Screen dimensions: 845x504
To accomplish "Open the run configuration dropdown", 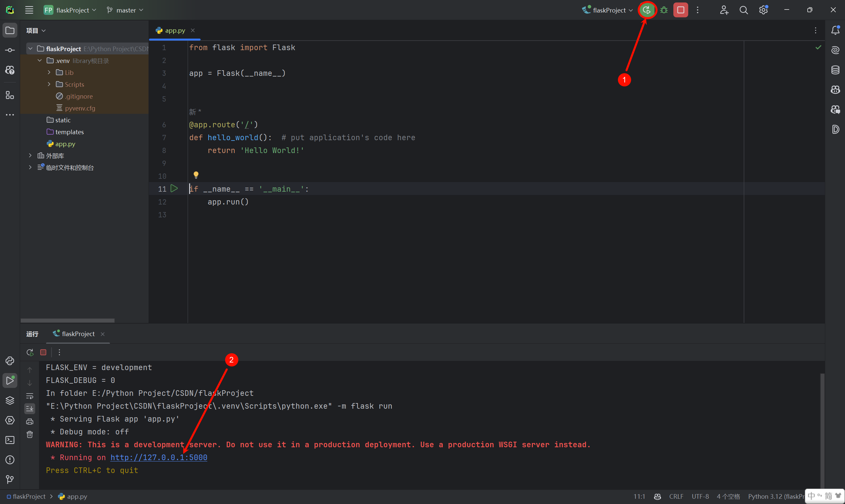I will 607,10.
